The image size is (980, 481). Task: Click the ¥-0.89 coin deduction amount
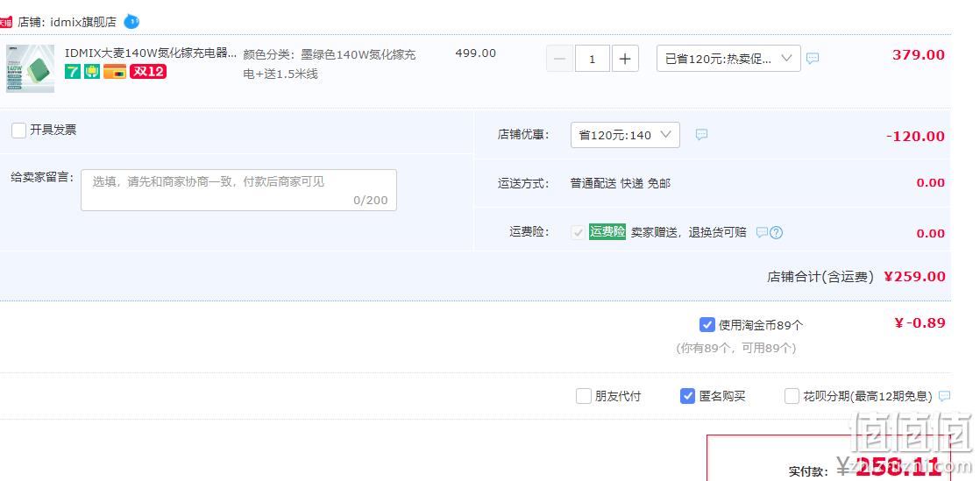click(920, 323)
